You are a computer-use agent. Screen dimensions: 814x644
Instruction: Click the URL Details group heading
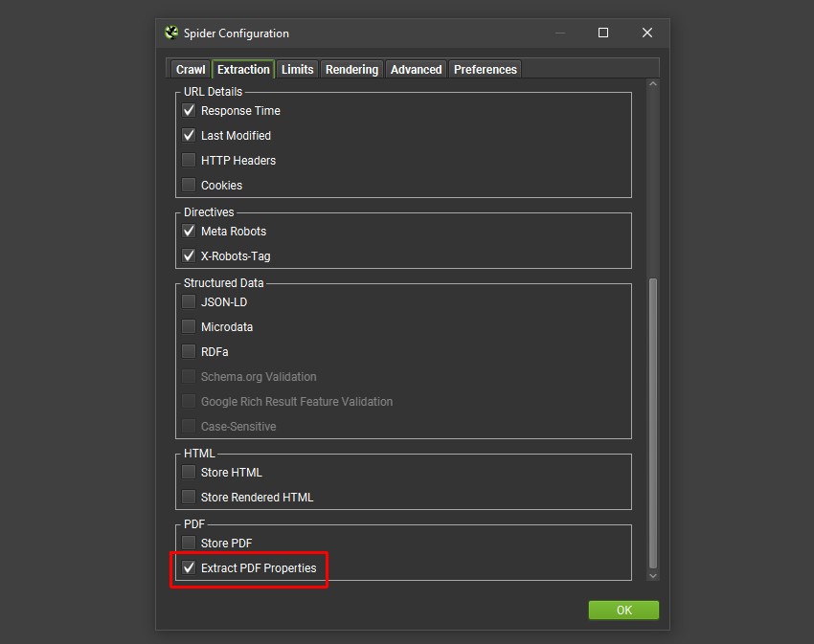[213, 92]
